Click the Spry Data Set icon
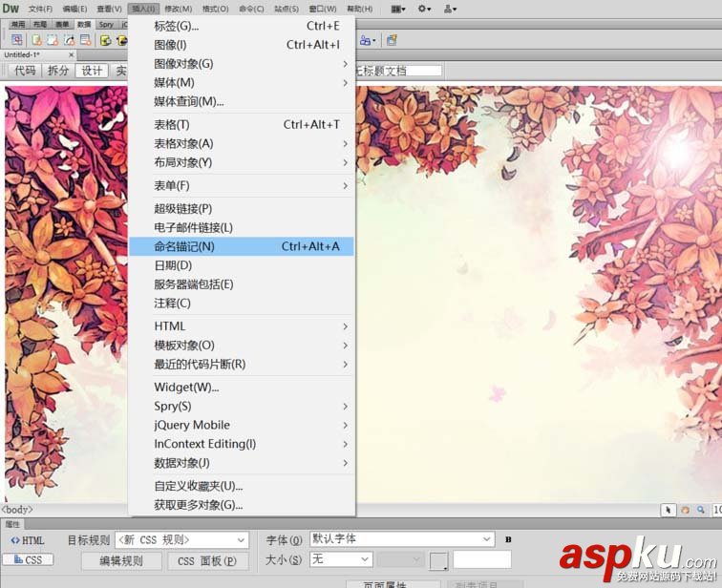The width and height of the screenshot is (722, 588). coord(37,40)
